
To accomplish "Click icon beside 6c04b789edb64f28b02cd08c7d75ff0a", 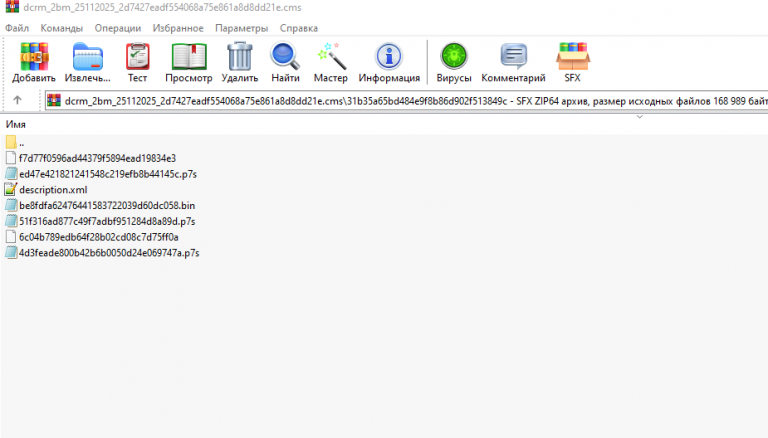I will pyautogui.click(x=11, y=237).
